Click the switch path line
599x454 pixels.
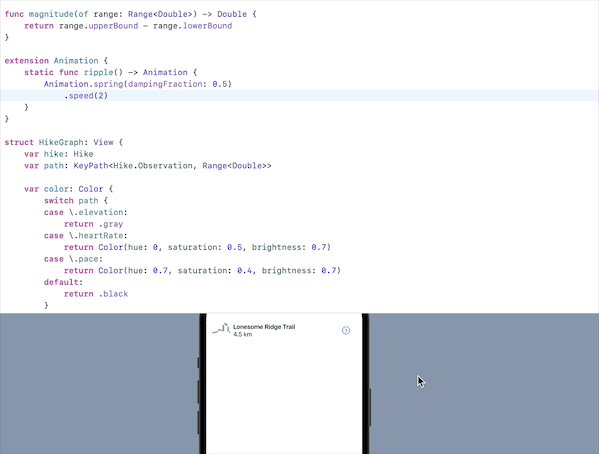click(x=76, y=201)
